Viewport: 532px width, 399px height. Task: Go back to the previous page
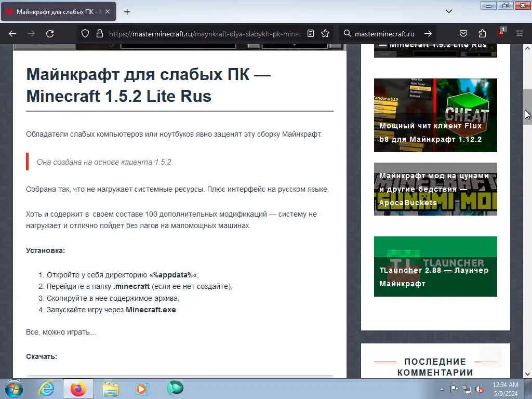(12, 34)
